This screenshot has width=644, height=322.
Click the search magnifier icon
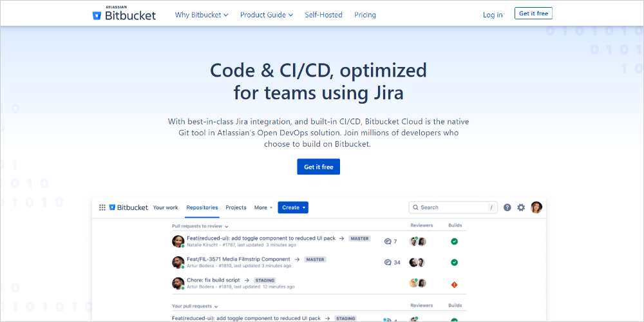(x=415, y=207)
